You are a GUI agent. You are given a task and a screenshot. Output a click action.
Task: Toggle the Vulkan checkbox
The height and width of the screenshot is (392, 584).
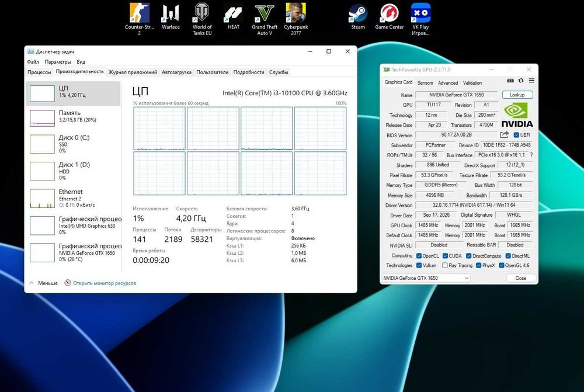coord(419,265)
